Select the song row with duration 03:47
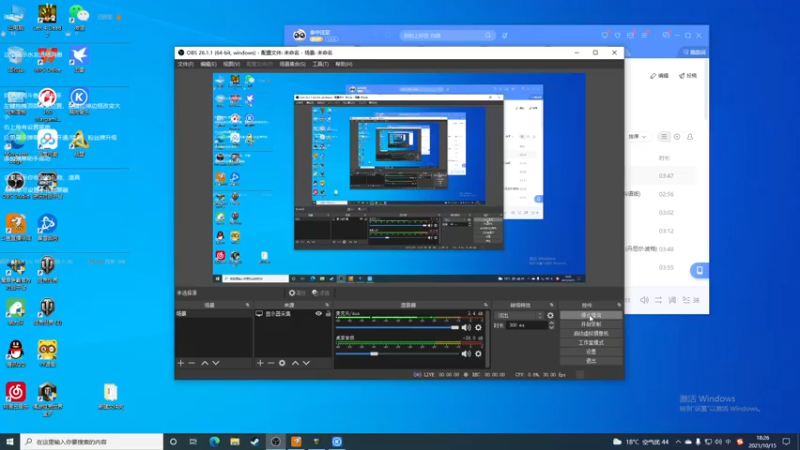Screen dimensions: 800x450 point(662,176)
